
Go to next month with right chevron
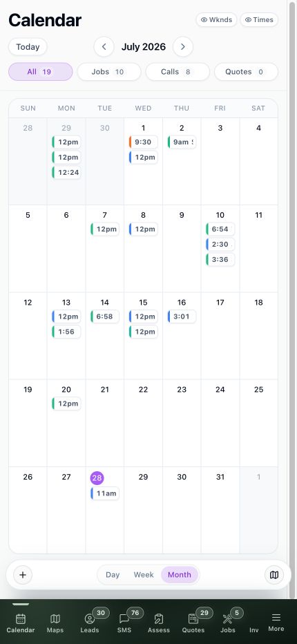pos(183,47)
